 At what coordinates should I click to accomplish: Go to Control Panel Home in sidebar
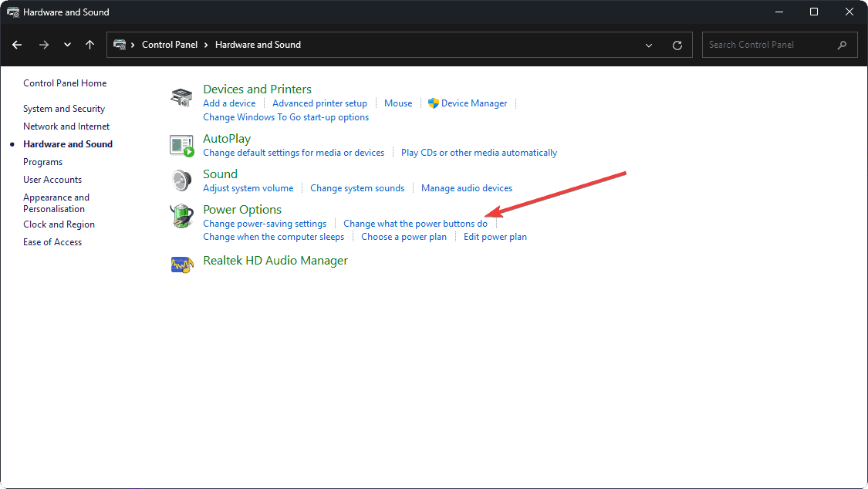click(65, 83)
